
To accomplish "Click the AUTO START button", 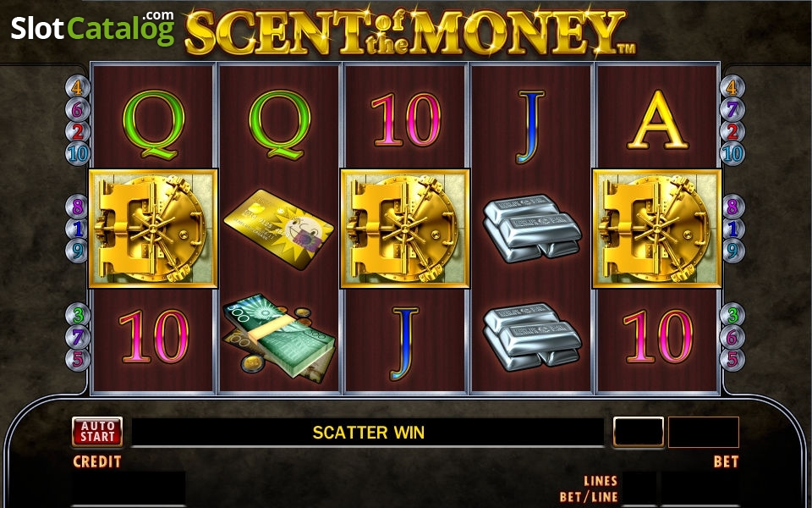I will pos(97,432).
